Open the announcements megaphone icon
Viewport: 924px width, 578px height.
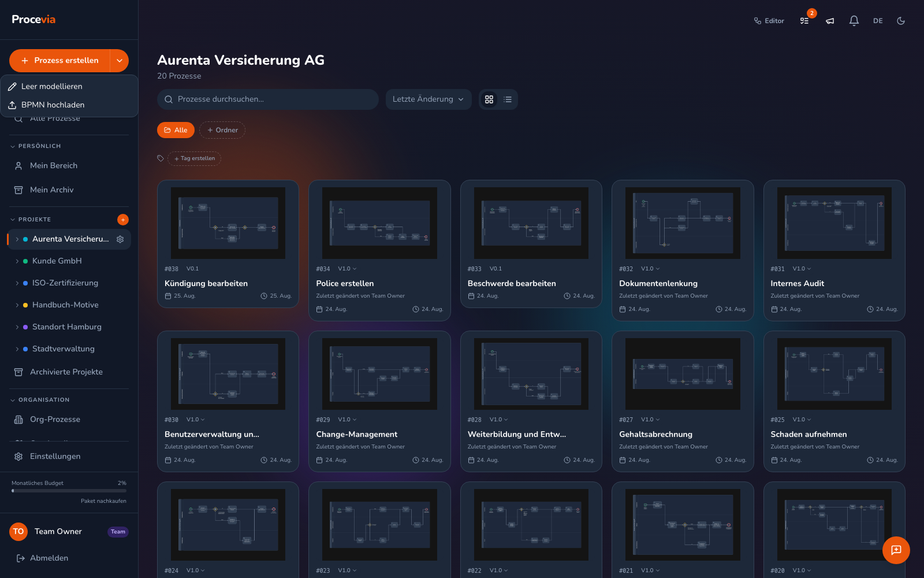[x=830, y=21]
